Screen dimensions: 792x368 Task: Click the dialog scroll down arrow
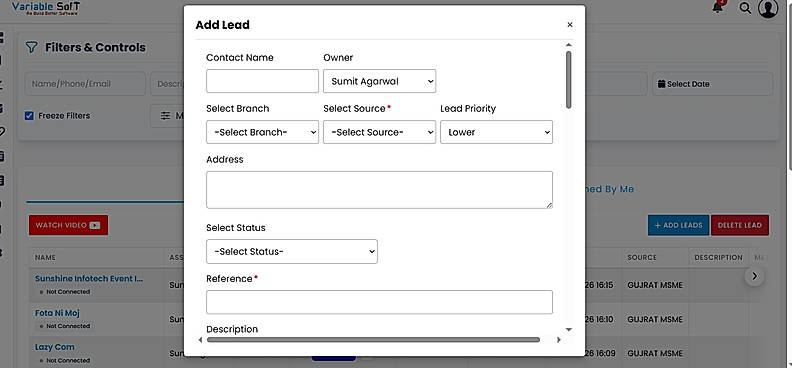click(568, 330)
